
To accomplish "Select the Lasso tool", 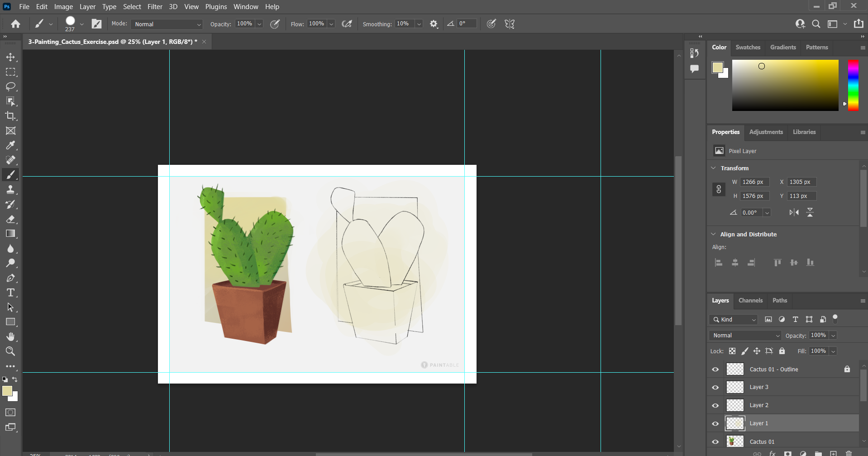I will coord(11,86).
